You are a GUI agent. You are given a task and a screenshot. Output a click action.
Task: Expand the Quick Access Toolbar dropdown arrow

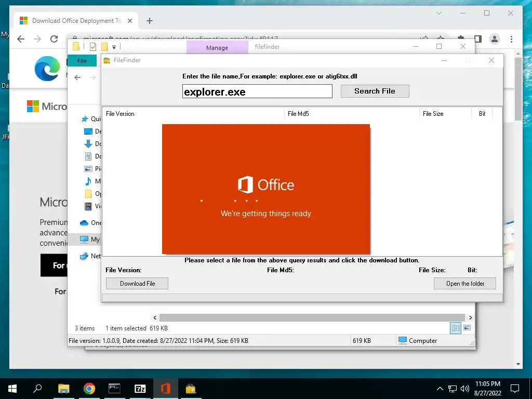tap(114, 47)
